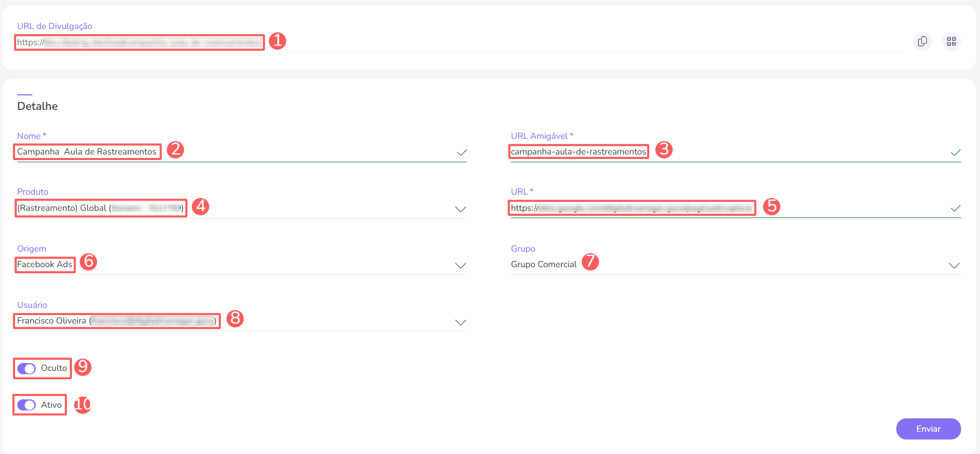Click the Facebook Ads origem value
Image resolution: width=980 pixels, height=454 pixels.
pyautogui.click(x=45, y=264)
